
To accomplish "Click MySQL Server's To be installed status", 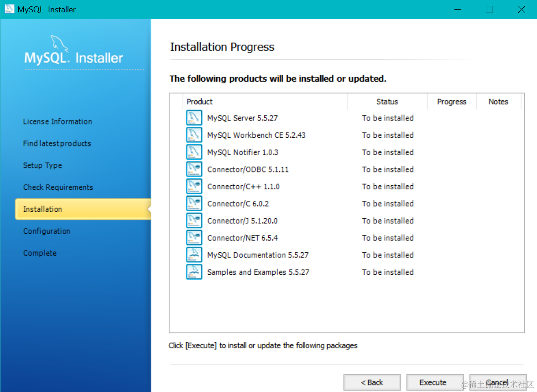I will (x=388, y=118).
